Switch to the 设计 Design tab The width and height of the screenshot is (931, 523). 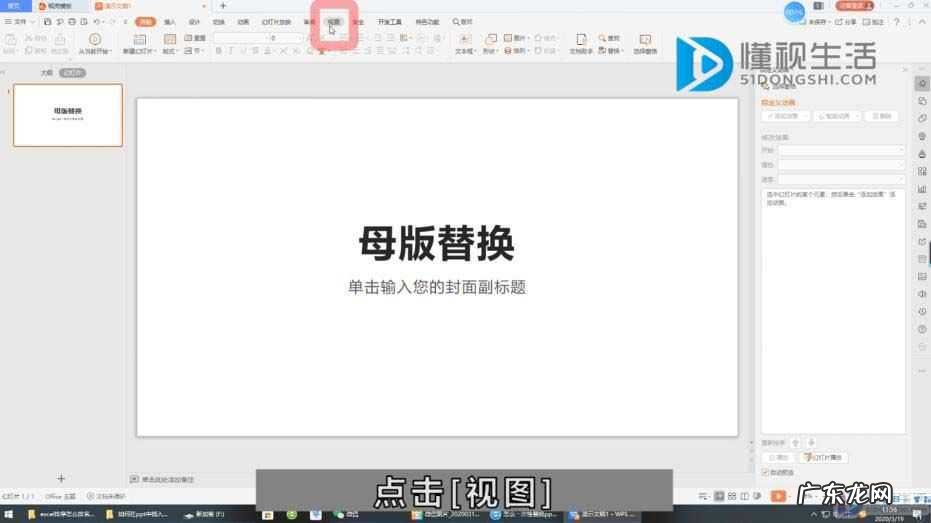(194, 22)
